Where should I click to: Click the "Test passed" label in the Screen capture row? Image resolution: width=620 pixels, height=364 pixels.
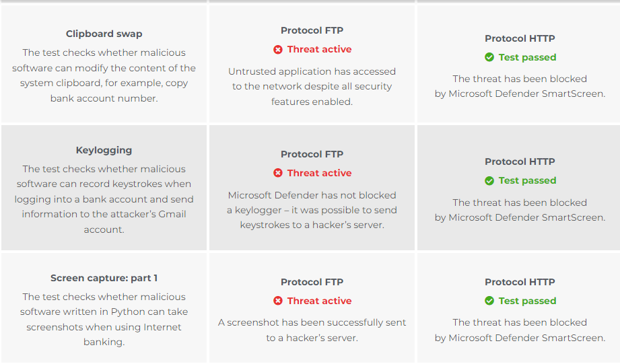pyautogui.click(x=527, y=301)
